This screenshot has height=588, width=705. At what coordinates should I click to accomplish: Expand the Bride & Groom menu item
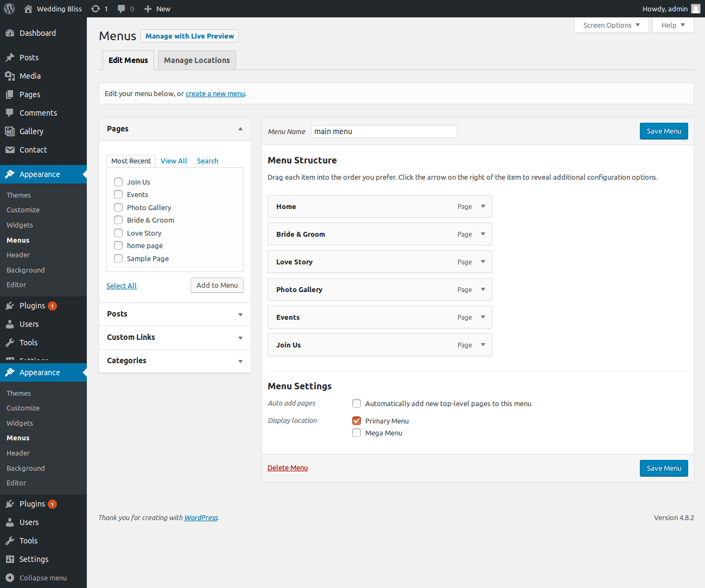point(483,234)
